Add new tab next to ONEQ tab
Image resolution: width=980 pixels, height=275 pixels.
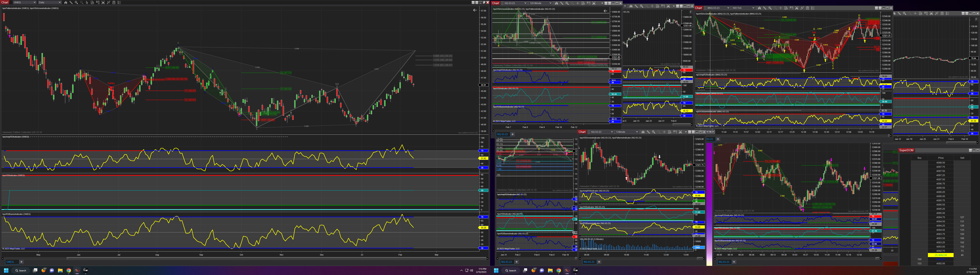21,262
